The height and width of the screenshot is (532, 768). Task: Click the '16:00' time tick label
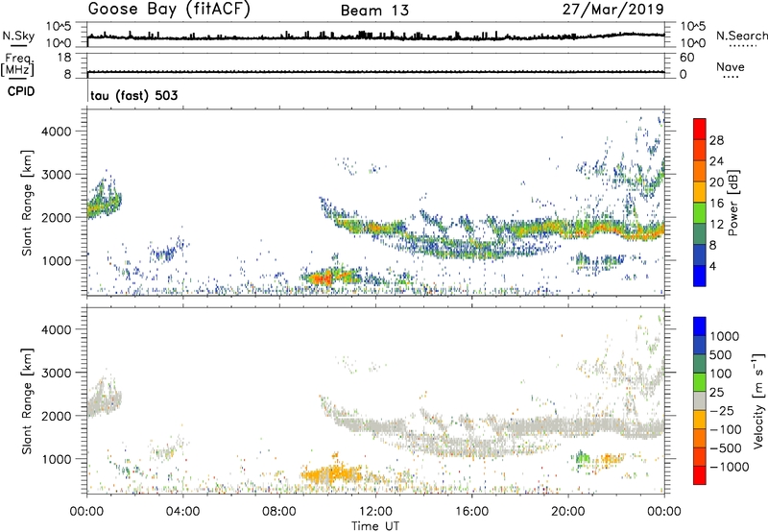(471, 512)
